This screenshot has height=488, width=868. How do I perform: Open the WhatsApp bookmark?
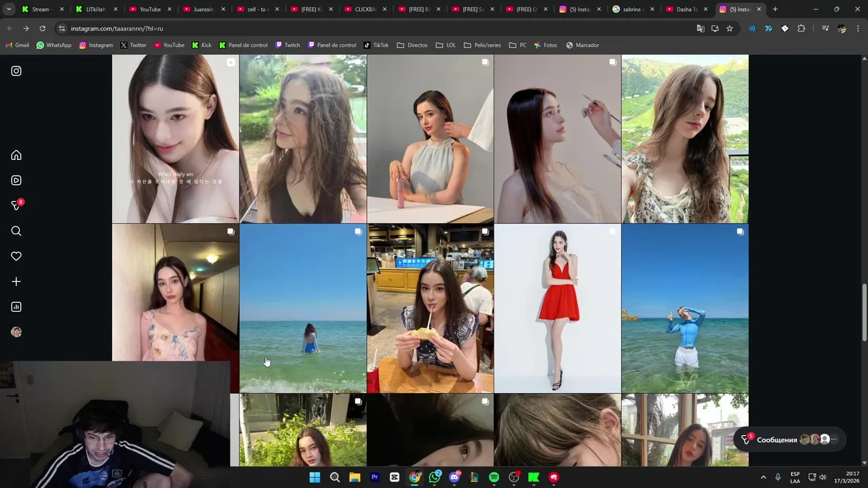pyautogui.click(x=54, y=45)
